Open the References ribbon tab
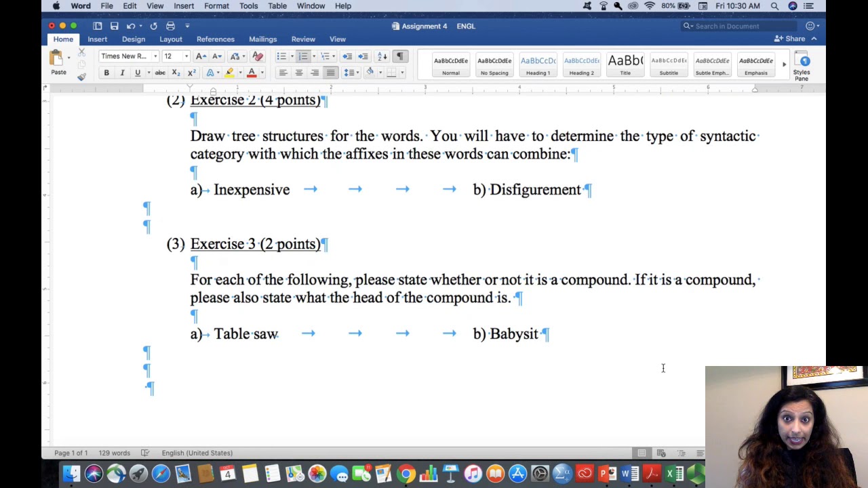Screen dimensions: 868x488 pos(216,39)
